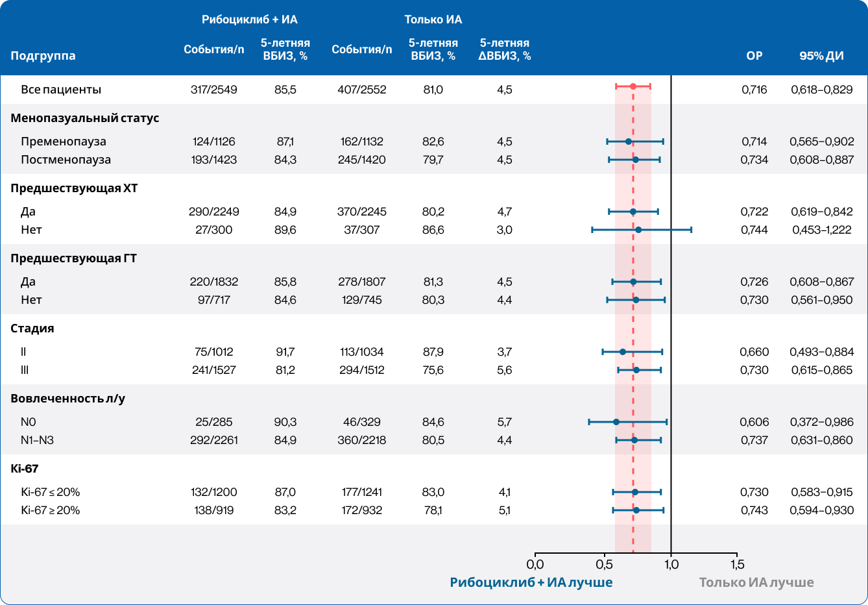Select the Подгруппа column header

(43, 56)
